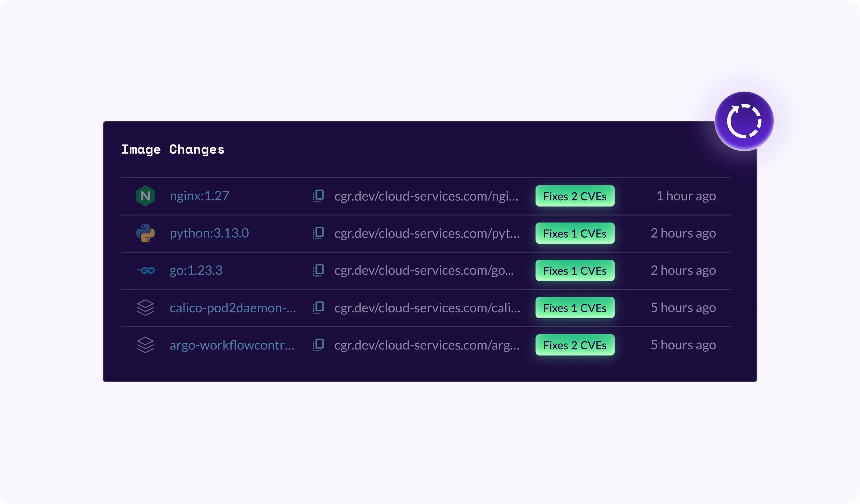The width and height of the screenshot is (860, 504).
Task: Copy the calico image registry path
Action: [318, 308]
